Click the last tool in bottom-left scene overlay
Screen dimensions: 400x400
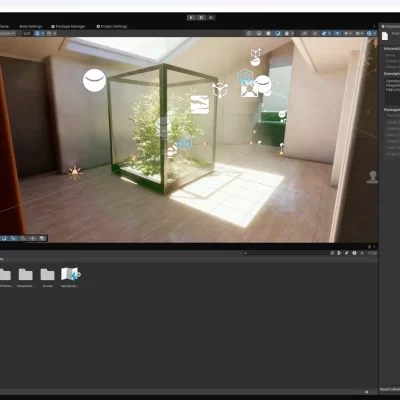pyautogui.click(x=42, y=238)
